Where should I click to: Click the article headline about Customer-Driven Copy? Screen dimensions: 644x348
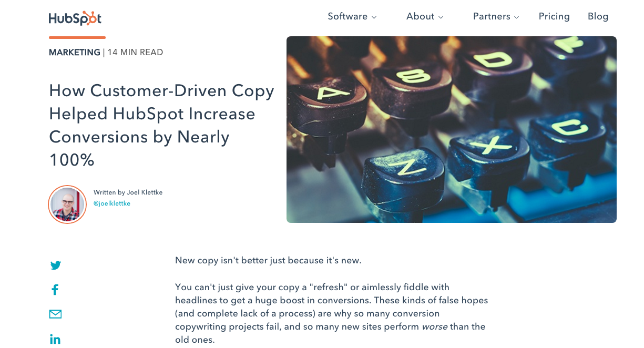click(x=162, y=125)
